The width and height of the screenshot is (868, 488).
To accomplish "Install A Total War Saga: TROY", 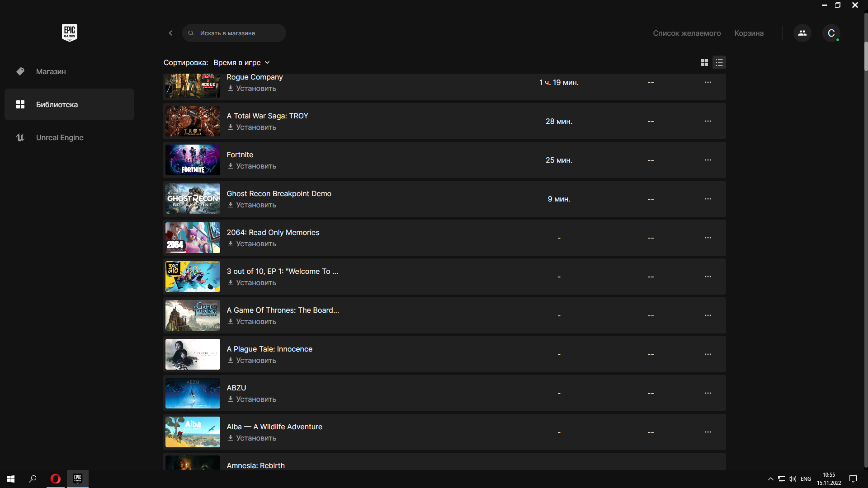I will 252,127.
